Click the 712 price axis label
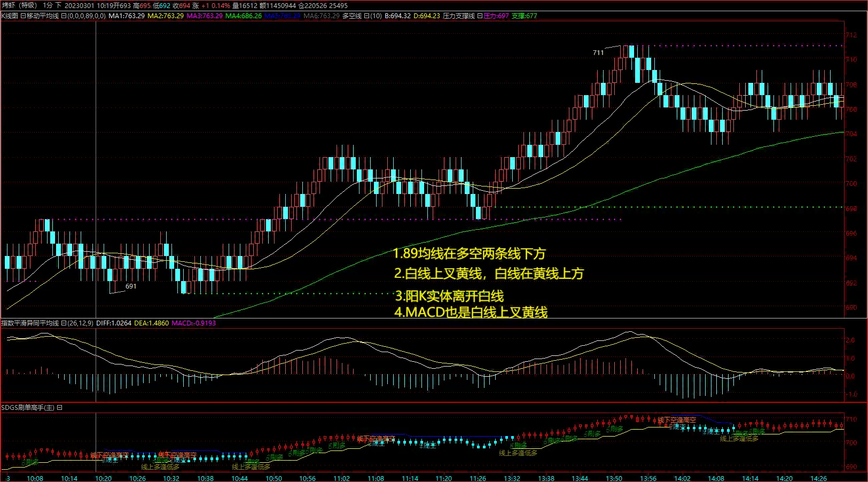This screenshot has height=482, width=868. [x=851, y=35]
